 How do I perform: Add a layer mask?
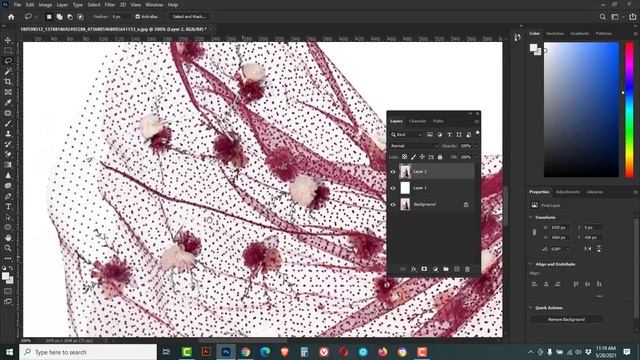tap(424, 269)
